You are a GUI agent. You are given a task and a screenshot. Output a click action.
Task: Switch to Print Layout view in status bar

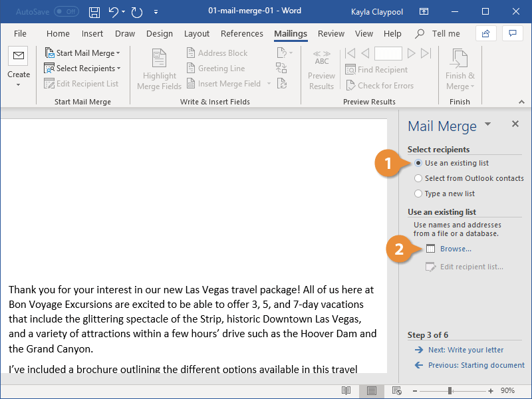coord(372,390)
